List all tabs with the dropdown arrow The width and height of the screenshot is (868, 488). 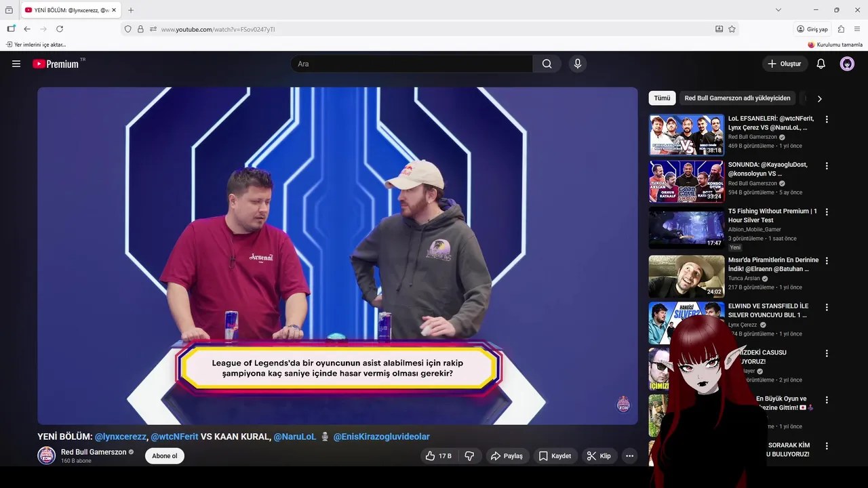click(778, 10)
